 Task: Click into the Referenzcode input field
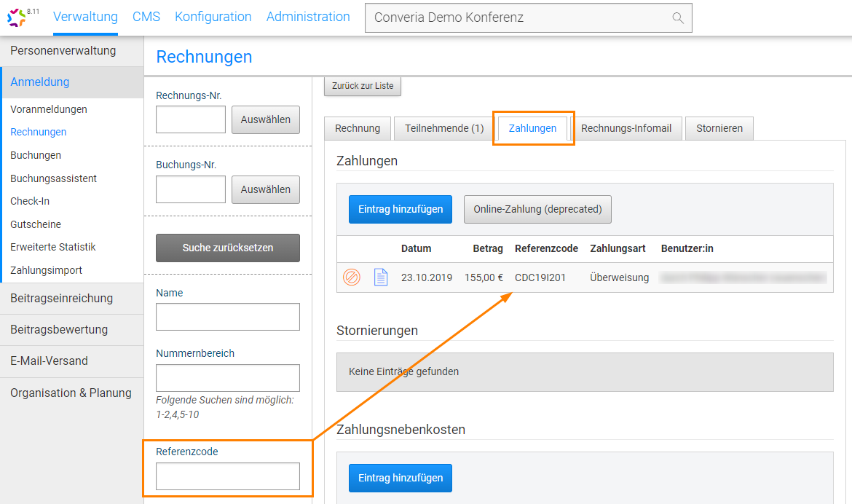pos(227,476)
